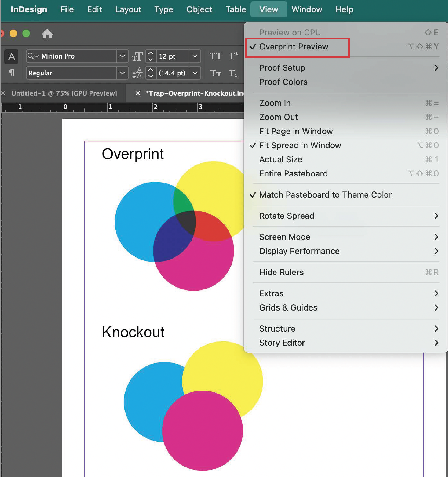Image resolution: width=448 pixels, height=477 pixels.
Task: Choose Zoom In
Action: 346,103
